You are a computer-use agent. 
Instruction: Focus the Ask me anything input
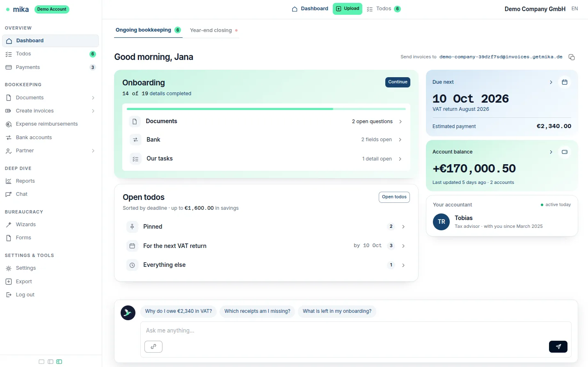click(356, 330)
